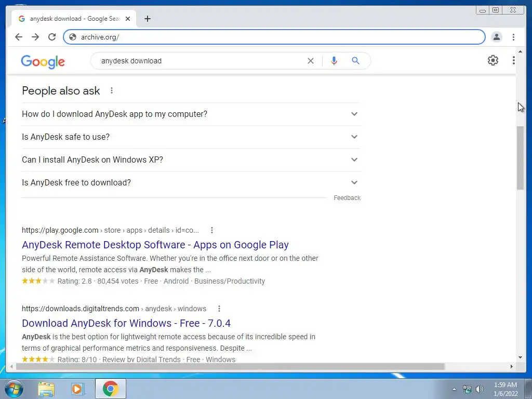Open Download AnyDesk for Windows 7.0.4 link
Image resolution: width=532 pixels, height=399 pixels.
[x=126, y=323]
